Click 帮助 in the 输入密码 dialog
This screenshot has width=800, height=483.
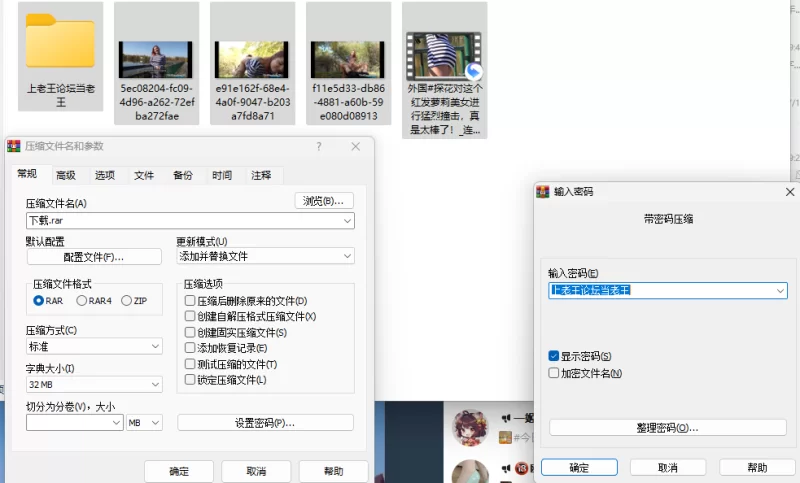tap(757, 467)
